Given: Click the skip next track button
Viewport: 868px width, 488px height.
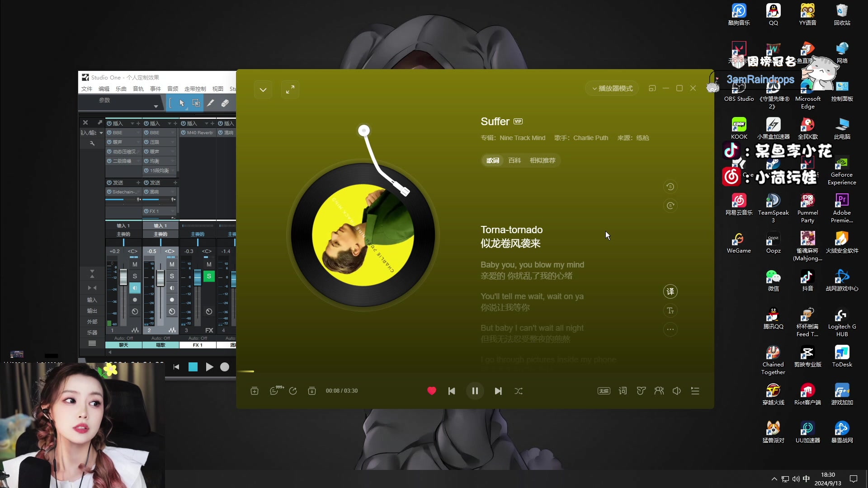Looking at the screenshot, I should point(498,391).
